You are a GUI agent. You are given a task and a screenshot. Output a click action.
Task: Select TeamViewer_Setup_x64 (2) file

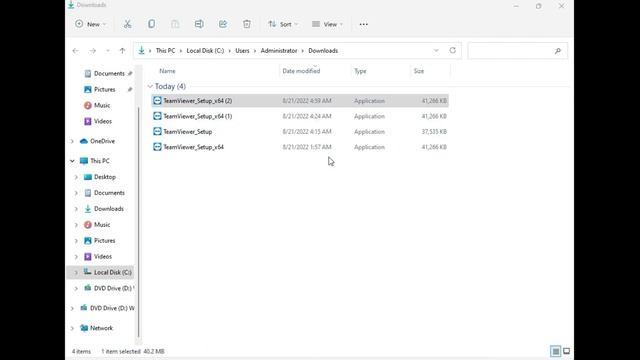point(300,100)
